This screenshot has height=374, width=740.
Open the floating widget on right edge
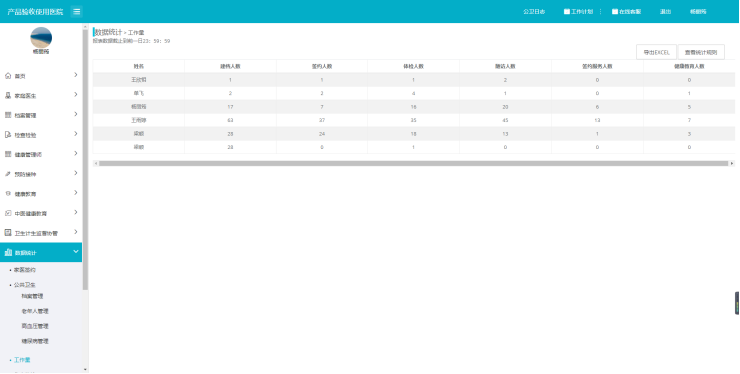click(x=737, y=303)
